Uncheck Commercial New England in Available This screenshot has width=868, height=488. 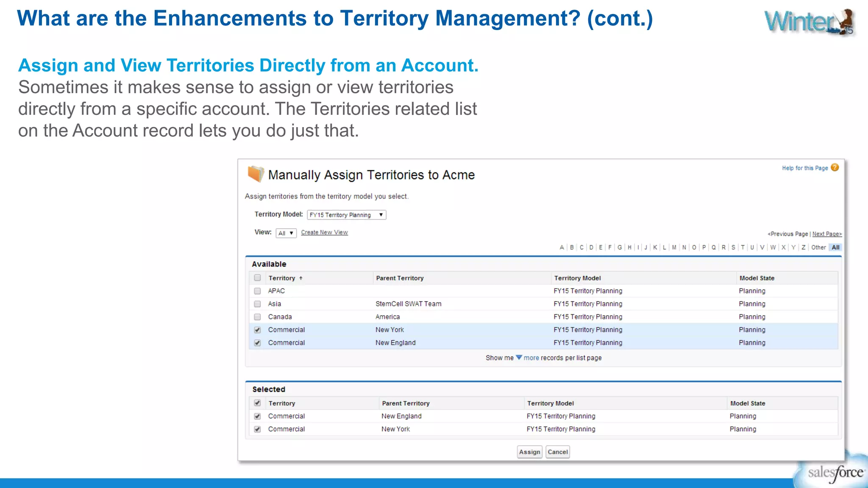click(257, 343)
